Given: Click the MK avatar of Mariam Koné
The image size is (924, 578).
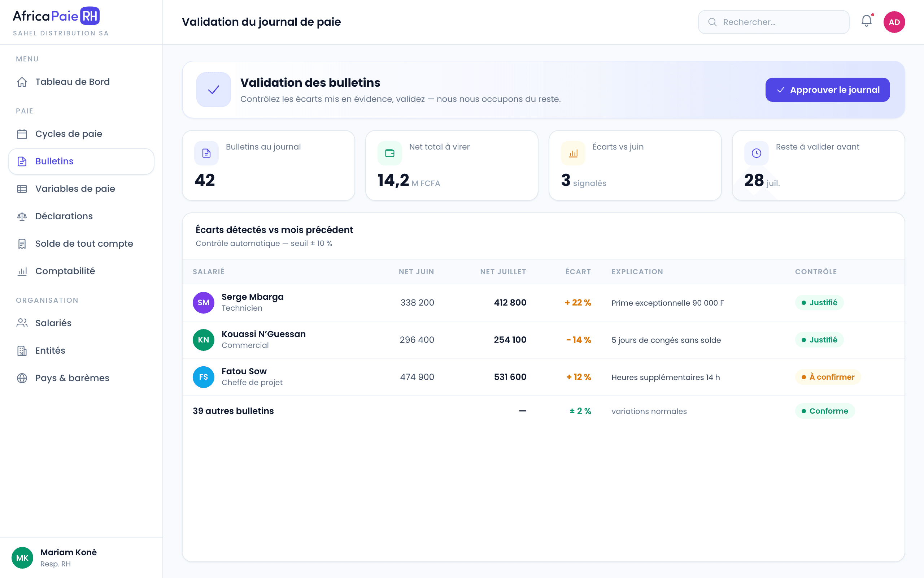Looking at the screenshot, I should coord(22,558).
